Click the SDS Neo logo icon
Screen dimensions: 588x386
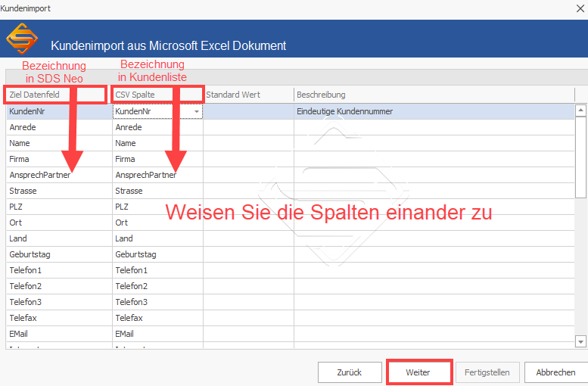22,39
